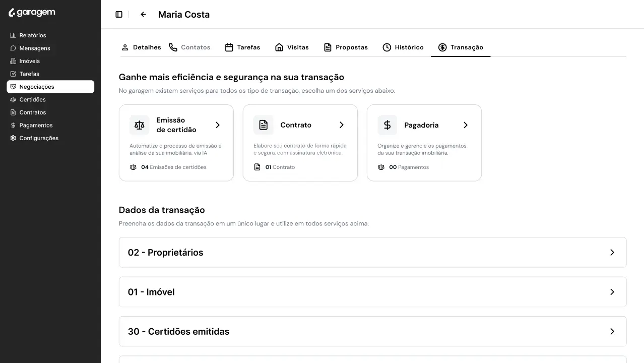644x363 pixels.
Task: Open the Tarefas tab
Action: 243,47
